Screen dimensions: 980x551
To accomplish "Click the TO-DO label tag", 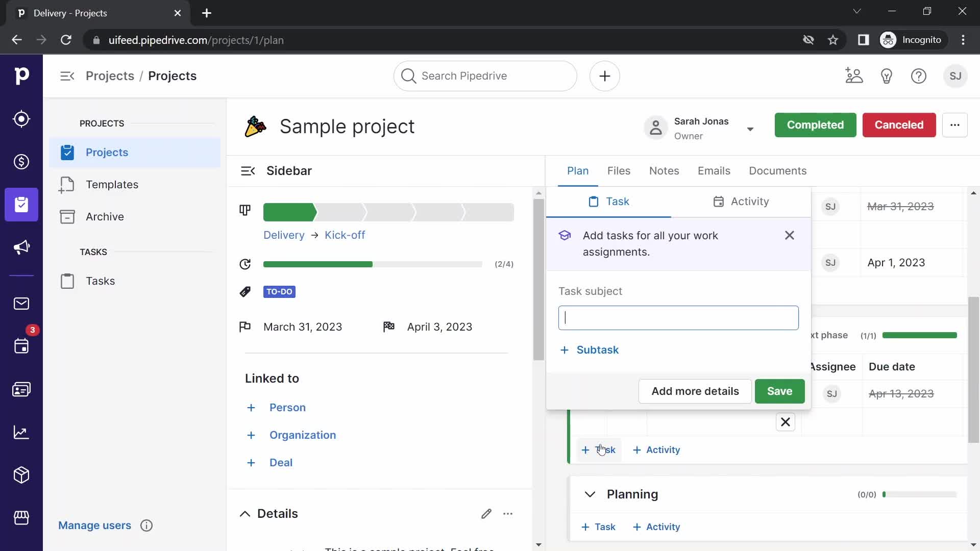I will [279, 292].
